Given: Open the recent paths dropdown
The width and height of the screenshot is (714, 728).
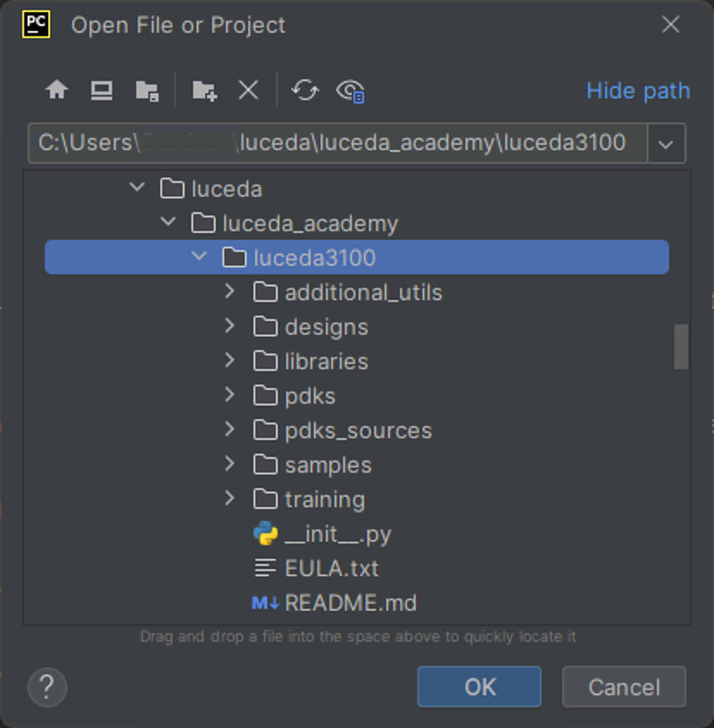Looking at the screenshot, I should pyautogui.click(x=666, y=144).
